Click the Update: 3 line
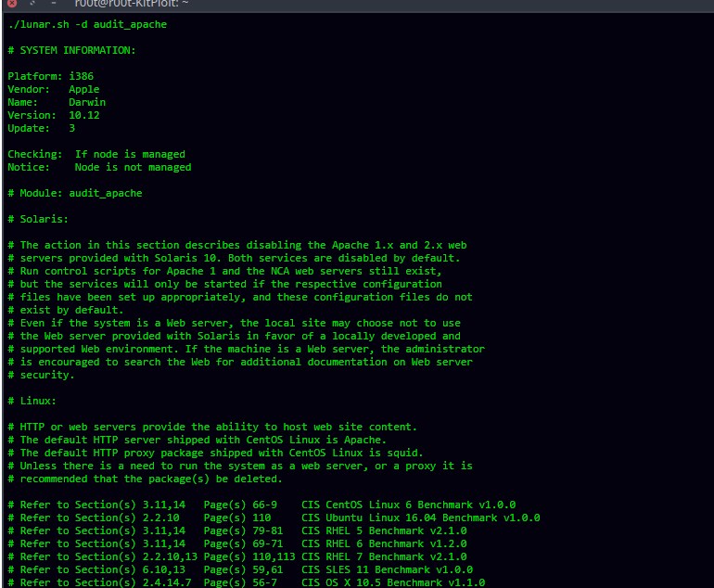Viewport: 714px width, 588px height. (41, 128)
